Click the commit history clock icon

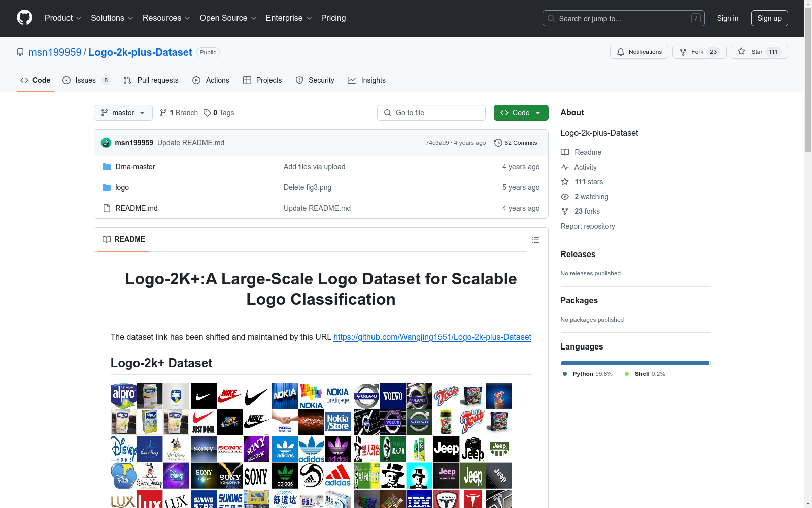pos(498,143)
